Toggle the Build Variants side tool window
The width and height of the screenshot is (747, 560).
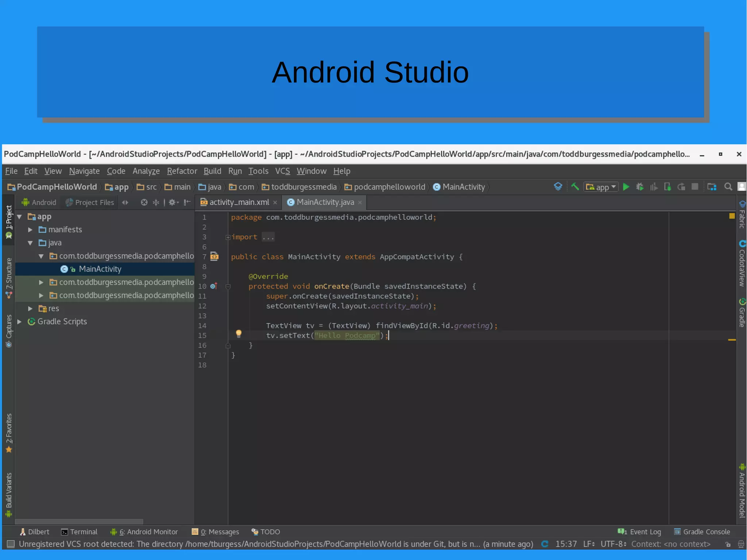coord(9,495)
